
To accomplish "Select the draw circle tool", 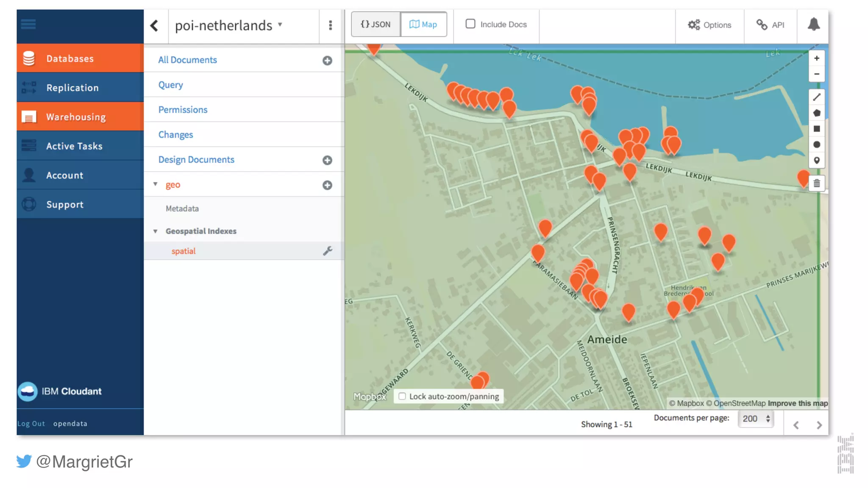I will point(817,145).
